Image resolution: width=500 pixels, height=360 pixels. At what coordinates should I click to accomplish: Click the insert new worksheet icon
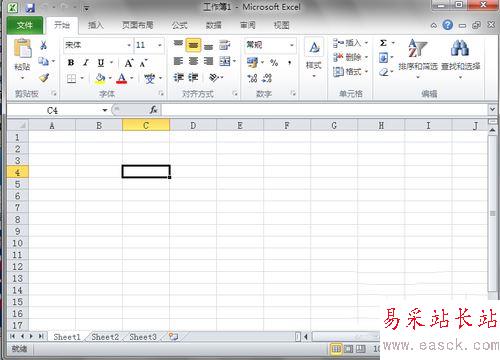click(x=173, y=337)
